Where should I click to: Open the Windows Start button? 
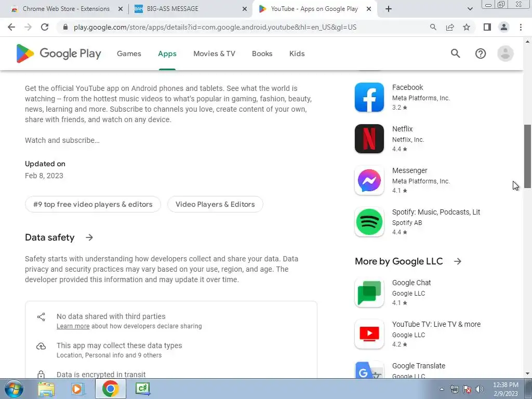tap(14, 389)
